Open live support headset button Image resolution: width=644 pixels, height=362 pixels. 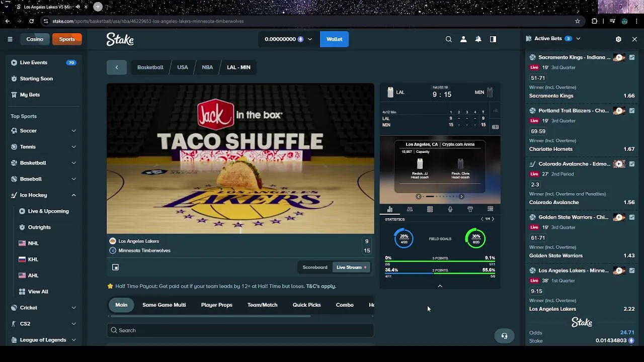(x=504, y=336)
